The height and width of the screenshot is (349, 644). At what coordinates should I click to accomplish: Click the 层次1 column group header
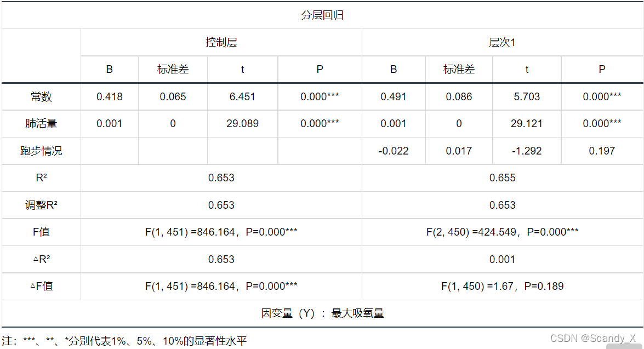click(x=502, y=42)
